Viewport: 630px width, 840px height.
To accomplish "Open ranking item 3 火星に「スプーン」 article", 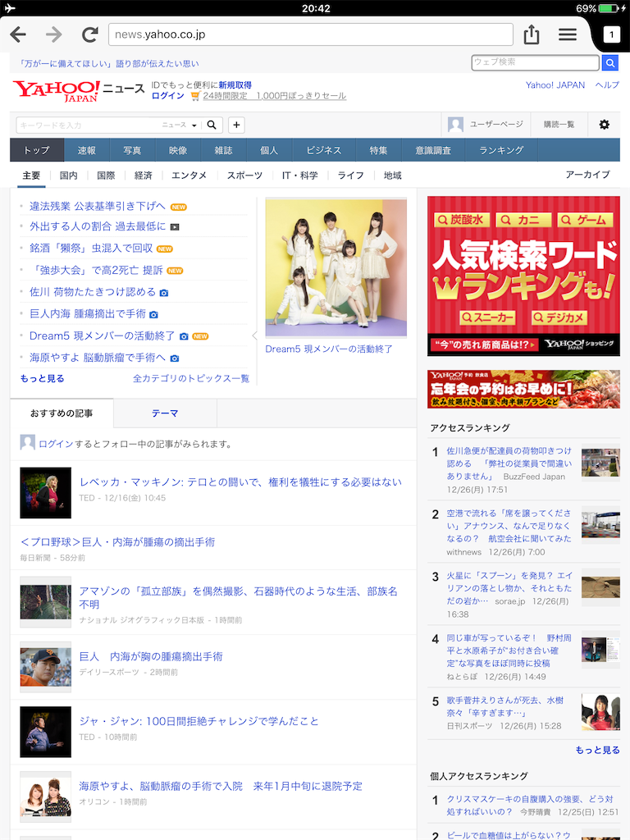I will pos(509,588).
